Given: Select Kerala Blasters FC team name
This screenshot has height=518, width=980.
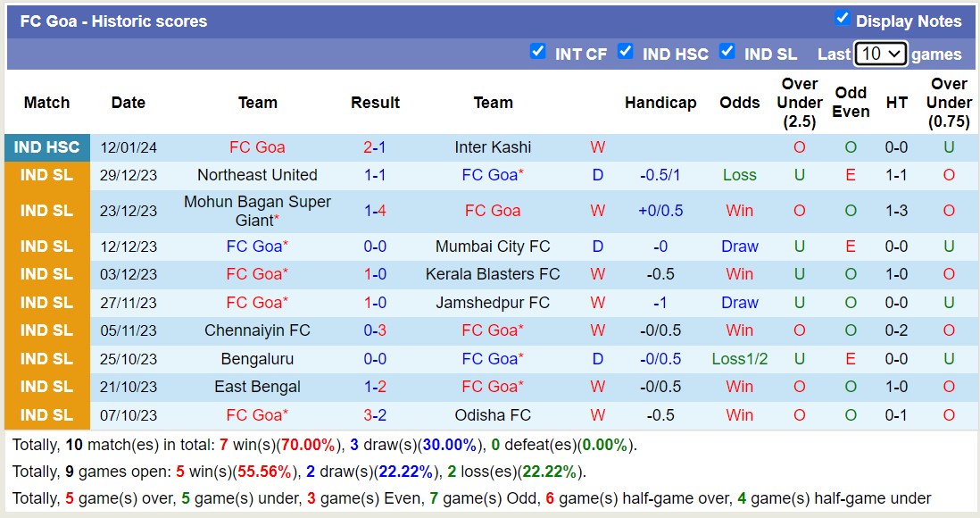Looking at the screenshot, I should coord(494,274).
